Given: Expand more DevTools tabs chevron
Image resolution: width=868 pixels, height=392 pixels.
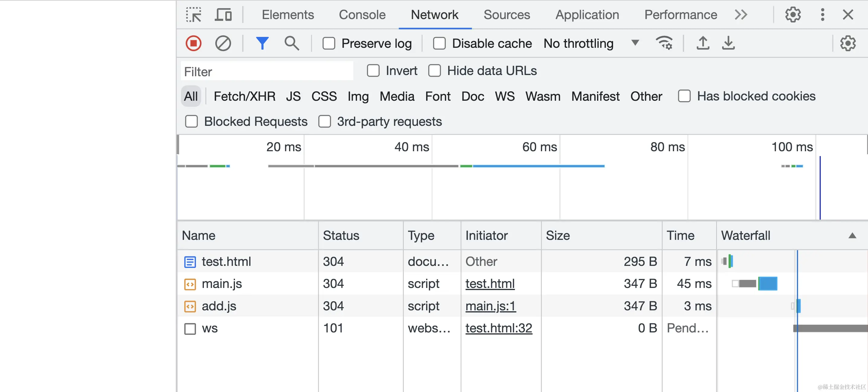Looking at the screenshot, I should [741, 15].
